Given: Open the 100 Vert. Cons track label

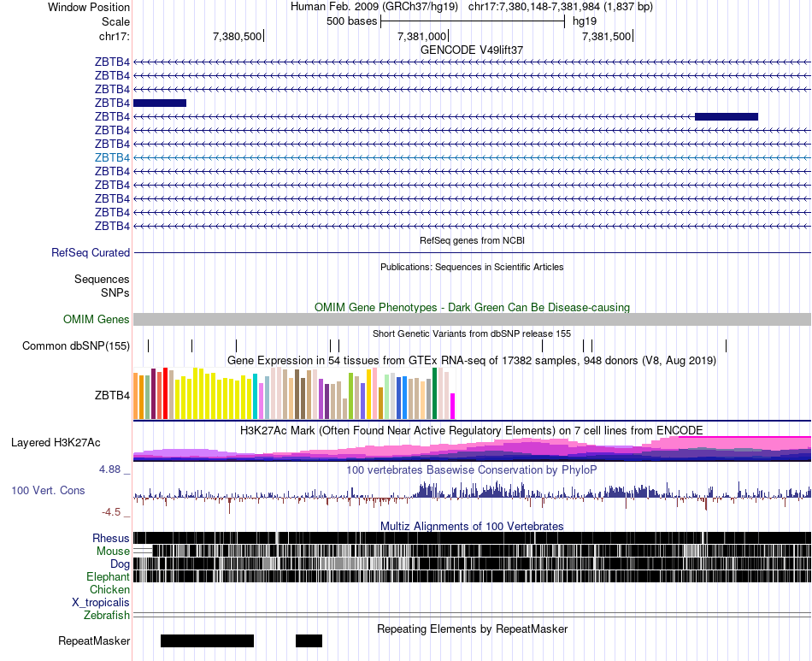Looking at the screenshot, I should 48,490.
